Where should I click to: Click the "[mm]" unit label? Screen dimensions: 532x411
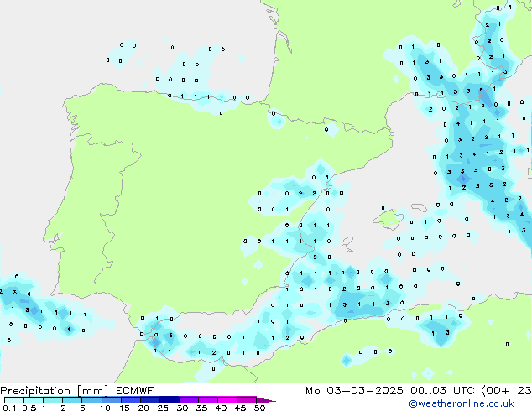[92, 391]
